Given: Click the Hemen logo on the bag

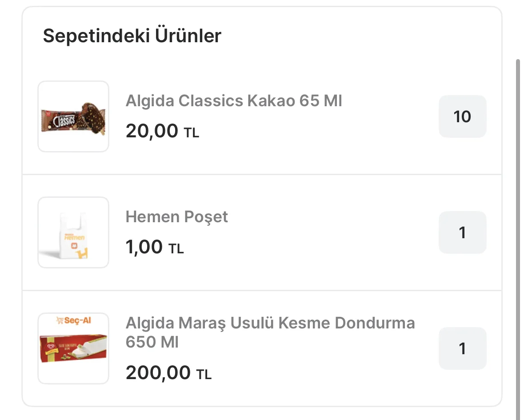Looking at the screenshot, I should pyautogui.click(x=75, y=237).
